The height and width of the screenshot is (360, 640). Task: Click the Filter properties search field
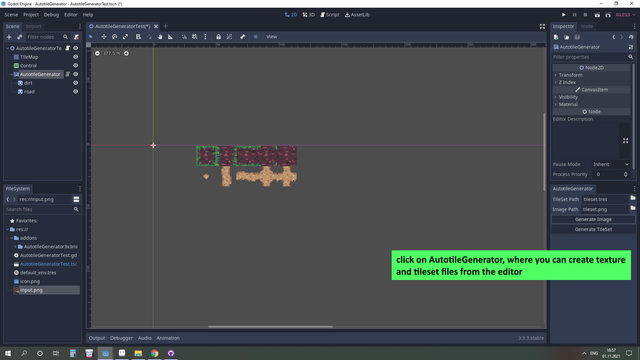click(593, 57)
